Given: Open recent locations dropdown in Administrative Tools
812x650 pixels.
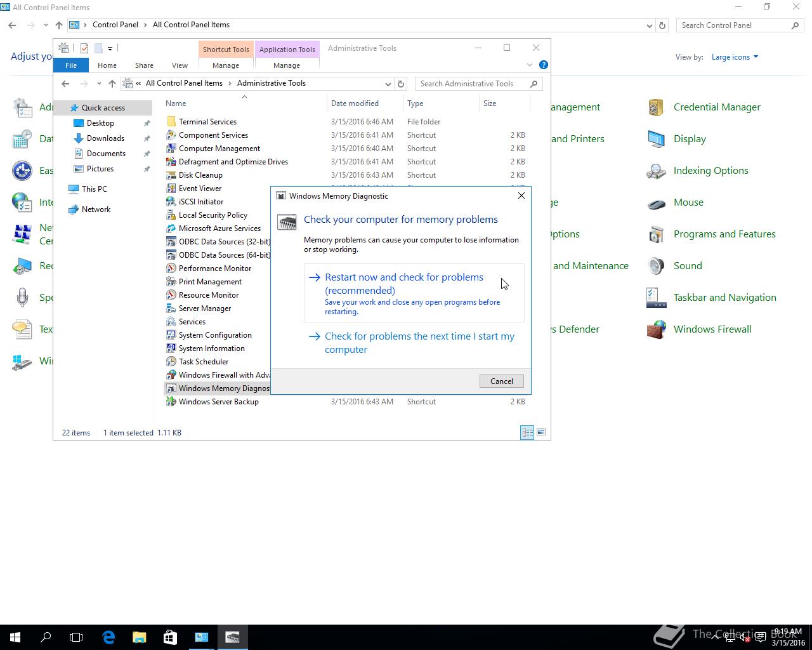Looking at the screenshot, I should point(99,84).
